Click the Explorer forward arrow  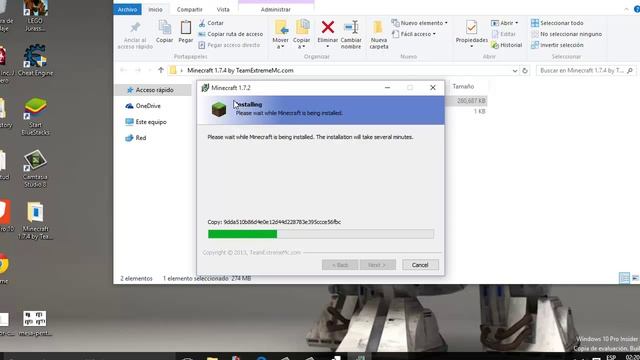138,70
